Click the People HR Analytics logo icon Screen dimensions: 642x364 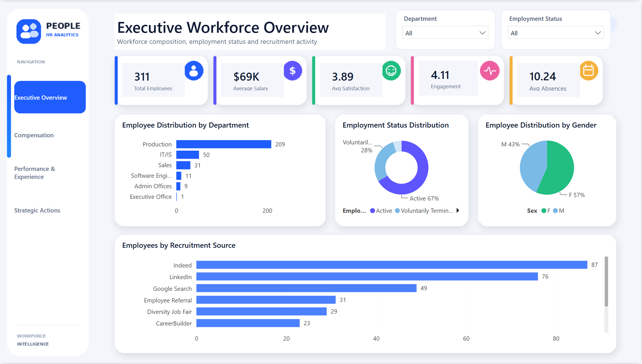(29, 31)
